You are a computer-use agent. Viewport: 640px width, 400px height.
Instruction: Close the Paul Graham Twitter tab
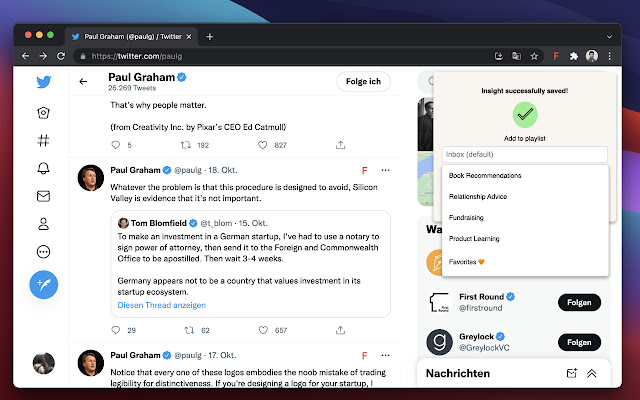pos(189,37)
